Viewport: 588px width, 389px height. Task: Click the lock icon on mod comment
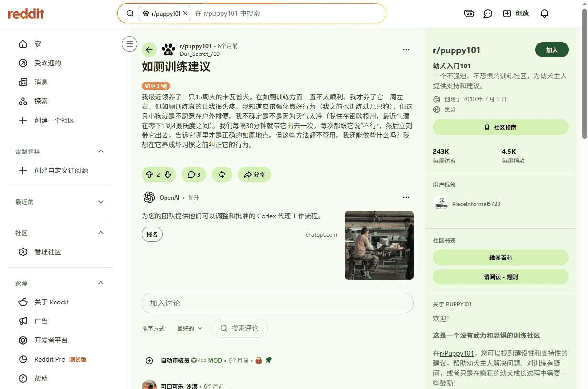(258, 360)
